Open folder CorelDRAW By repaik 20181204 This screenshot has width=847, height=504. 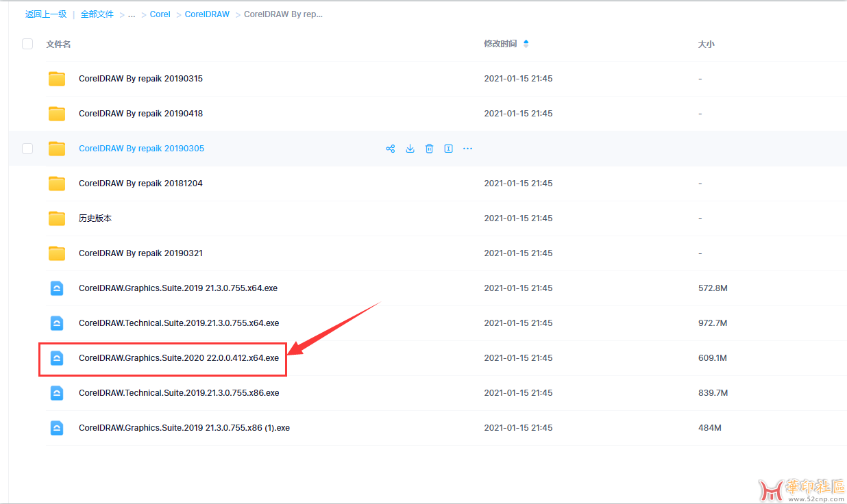click(140, 184)
